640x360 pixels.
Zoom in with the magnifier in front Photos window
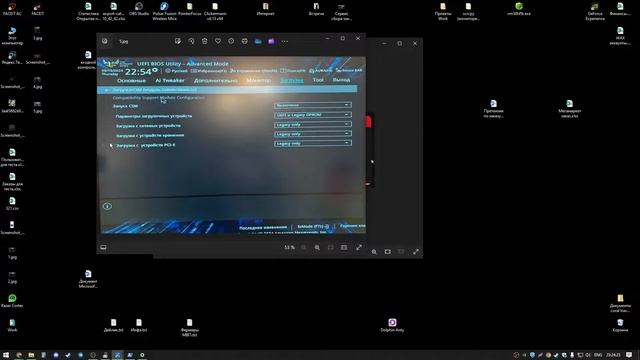click(317, 247)
